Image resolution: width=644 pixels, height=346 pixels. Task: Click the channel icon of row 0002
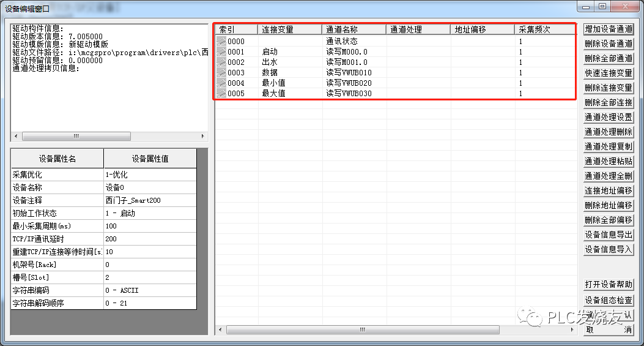(221, 62)
